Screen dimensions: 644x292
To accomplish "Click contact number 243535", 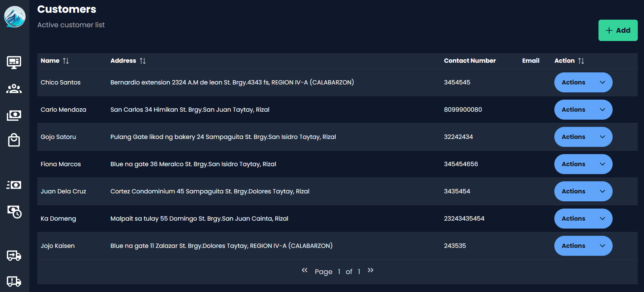I will 455,246.
